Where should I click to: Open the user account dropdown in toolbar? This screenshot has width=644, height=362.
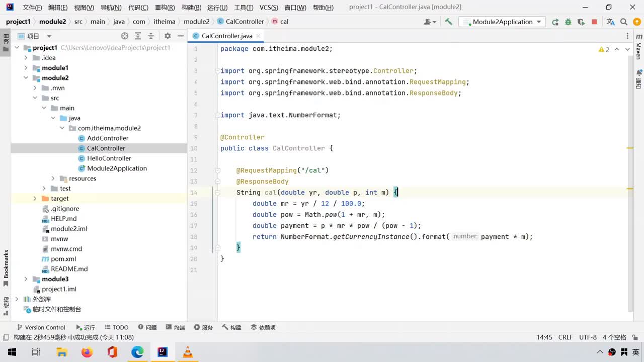[430, 22]
